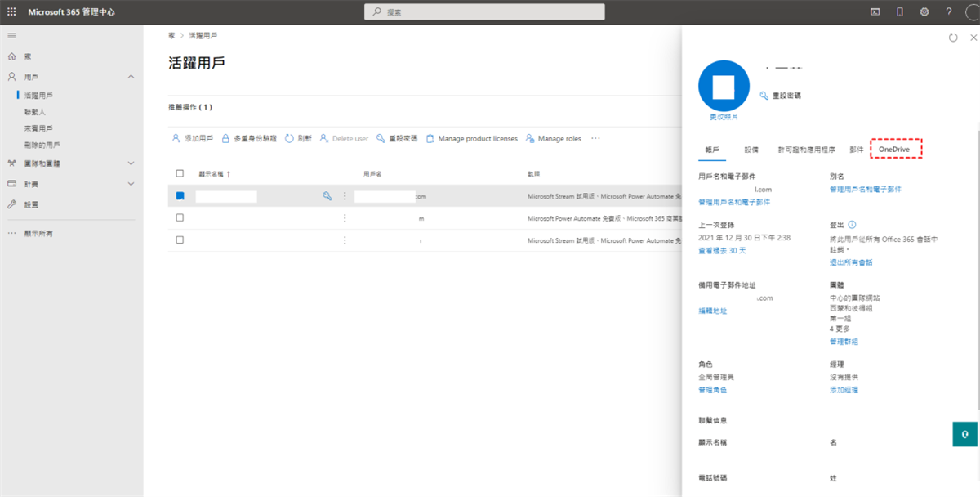Tick the select-all users checkbox

click(180, 173)
